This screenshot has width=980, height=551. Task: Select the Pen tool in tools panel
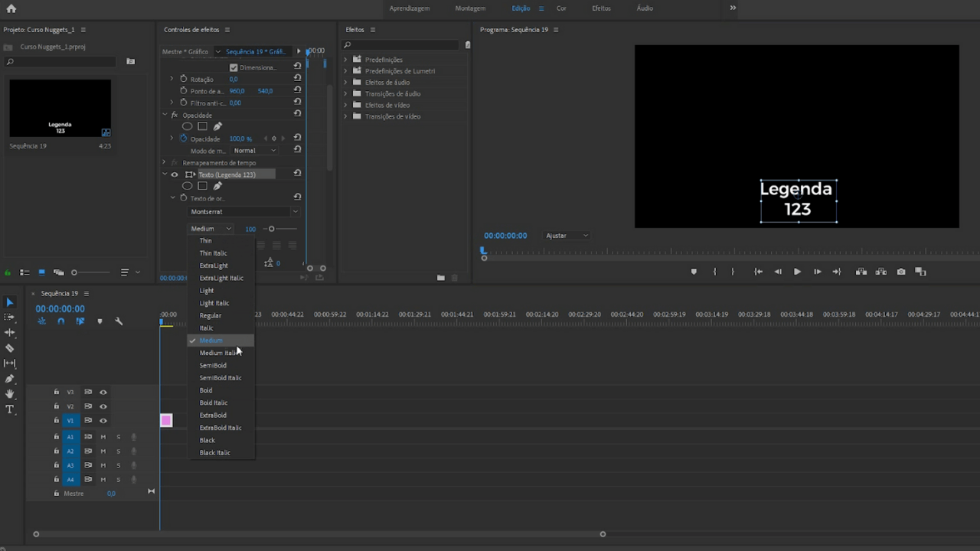[x=10, y=379]
